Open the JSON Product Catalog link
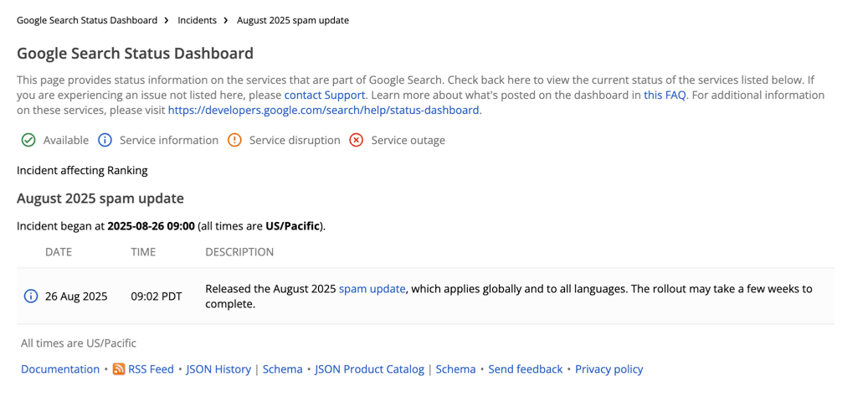 [x=369, y=368]
